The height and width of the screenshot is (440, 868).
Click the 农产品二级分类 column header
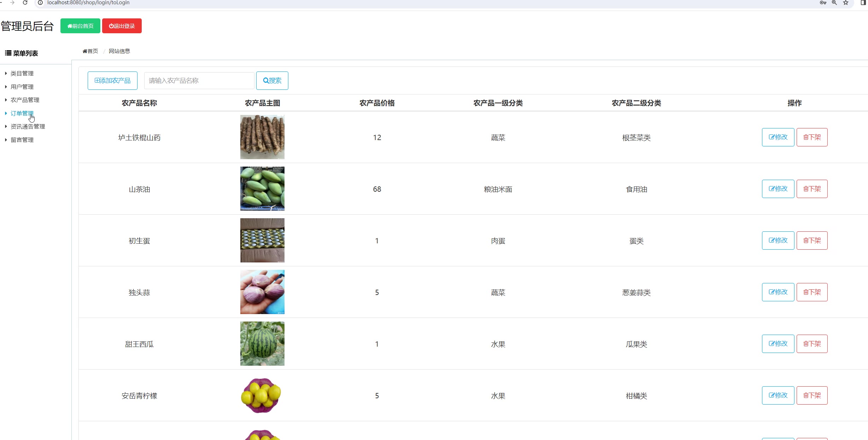(x=637, y=103)
